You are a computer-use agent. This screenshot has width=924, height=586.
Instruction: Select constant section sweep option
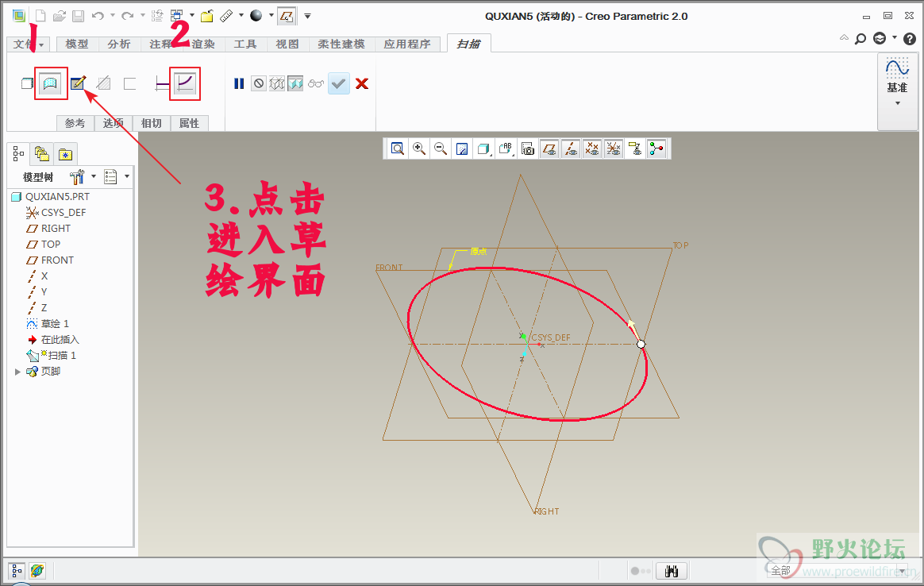click(161, 83)
